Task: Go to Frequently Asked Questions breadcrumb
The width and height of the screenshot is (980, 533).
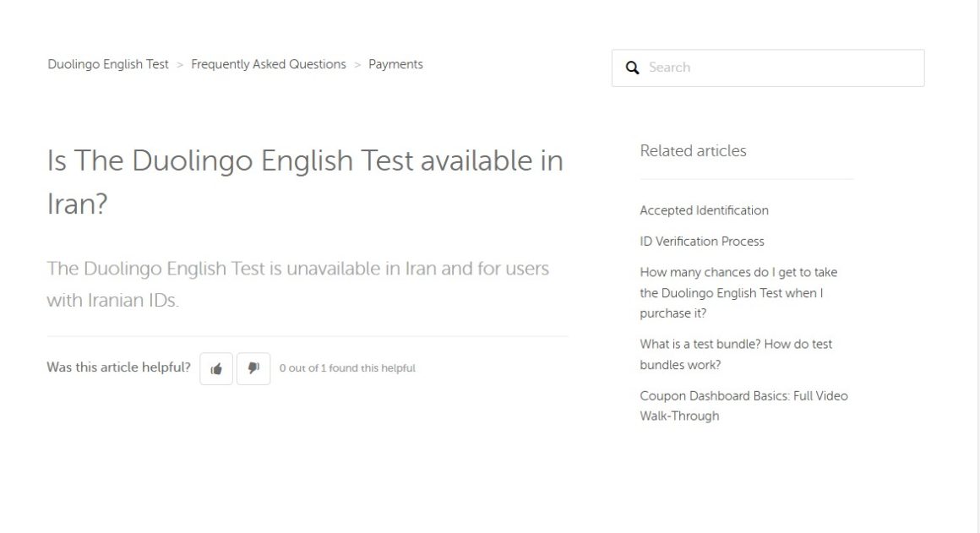Action: (268, 64)
